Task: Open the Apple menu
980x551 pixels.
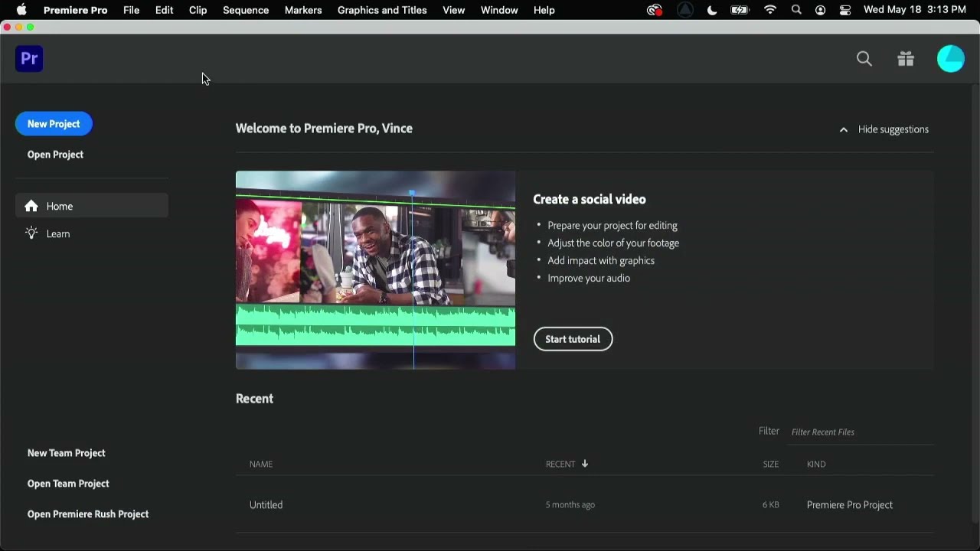Action: point(21,10)
